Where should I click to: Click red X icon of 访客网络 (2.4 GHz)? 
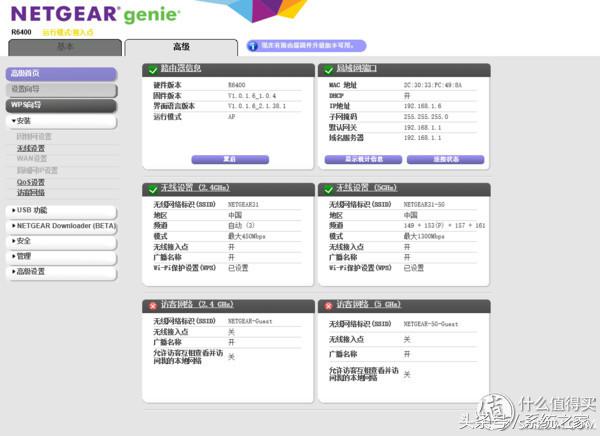[153, 306]
